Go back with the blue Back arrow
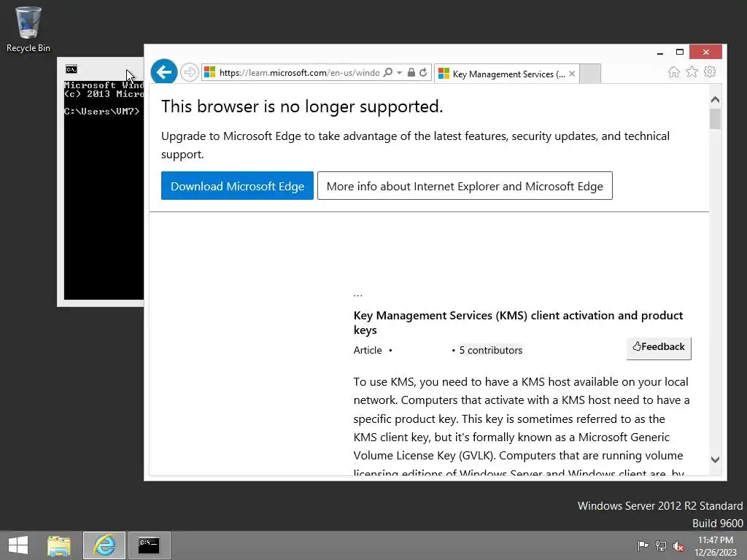Image resolution: width=747 pixels, height=560 pixels. coord(164,72)
